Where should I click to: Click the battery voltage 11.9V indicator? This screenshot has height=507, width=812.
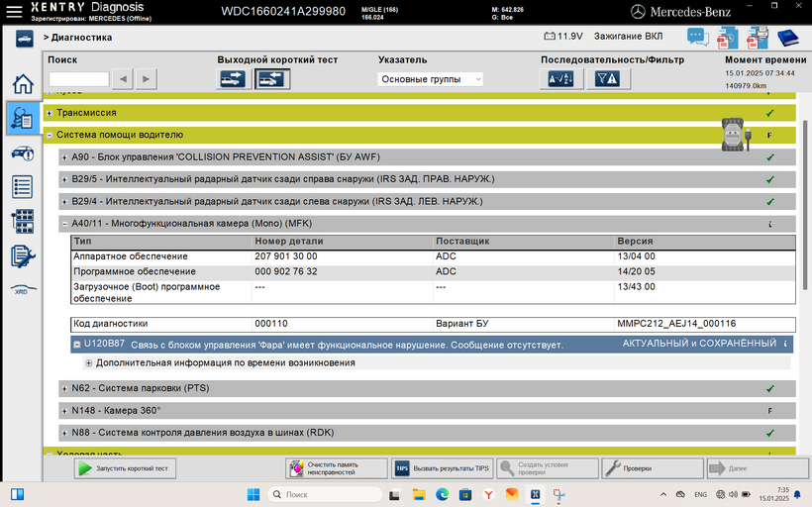pos(563,37)
